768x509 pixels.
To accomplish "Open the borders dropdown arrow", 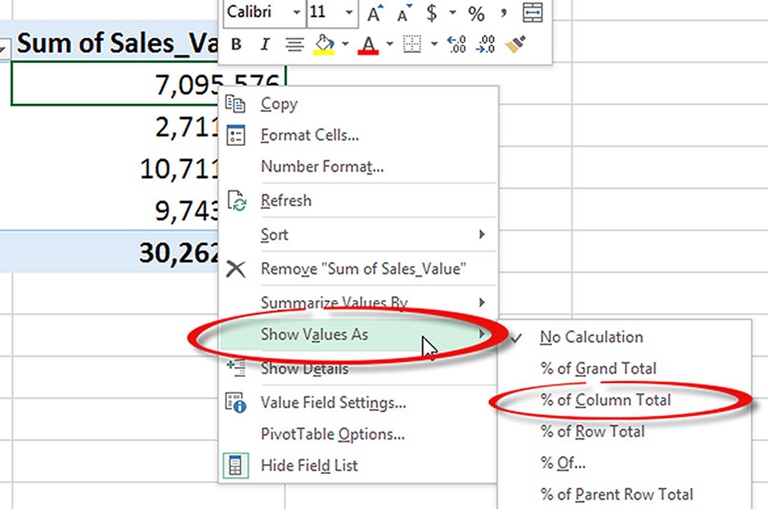I will 434,44.
